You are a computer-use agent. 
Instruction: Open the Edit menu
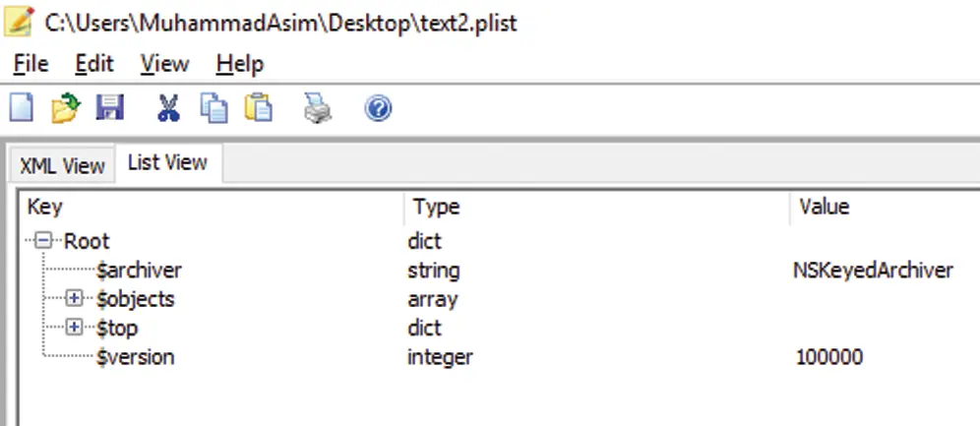pos(94,64)
